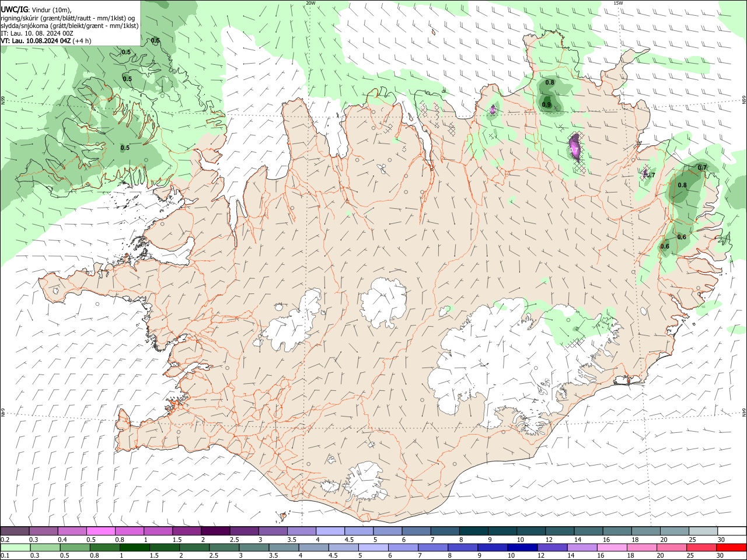Image resolution: width=747 pixels, height=560 pixels.
Task: Click the '0.1' label in the rain legend row
Action: (x=5, y=556)
